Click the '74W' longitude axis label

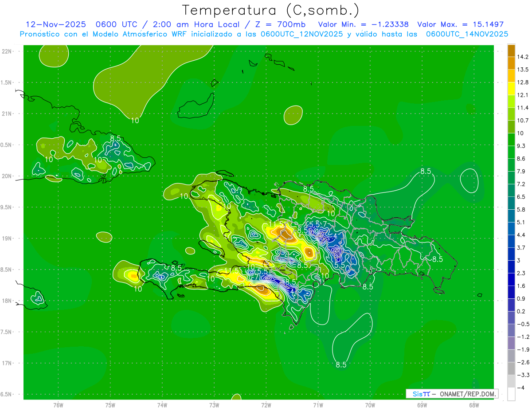(162, 405)
